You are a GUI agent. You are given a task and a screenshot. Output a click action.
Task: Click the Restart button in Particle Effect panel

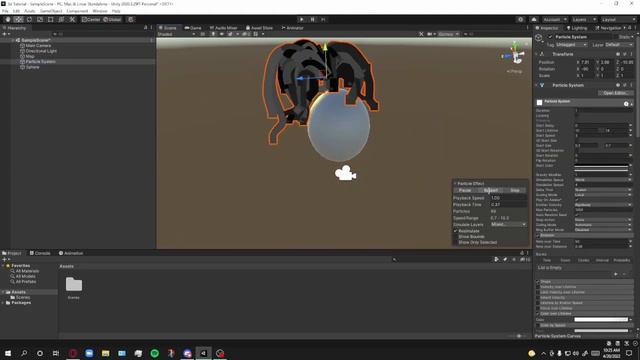click(491, 190)
